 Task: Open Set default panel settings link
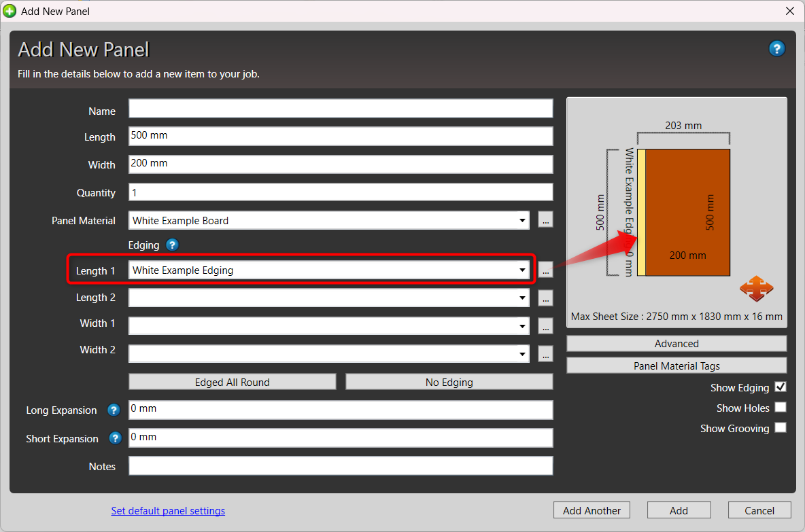tap(168, 510)
